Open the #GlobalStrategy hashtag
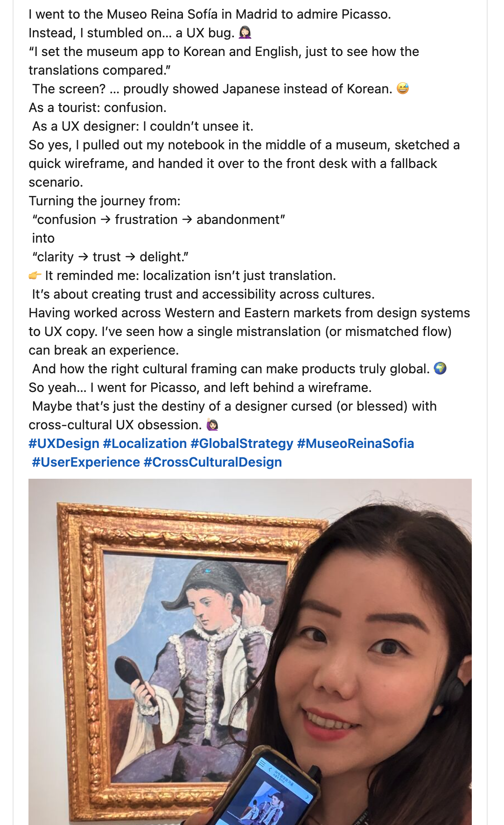The image size is (504, 825). point(242,443)
